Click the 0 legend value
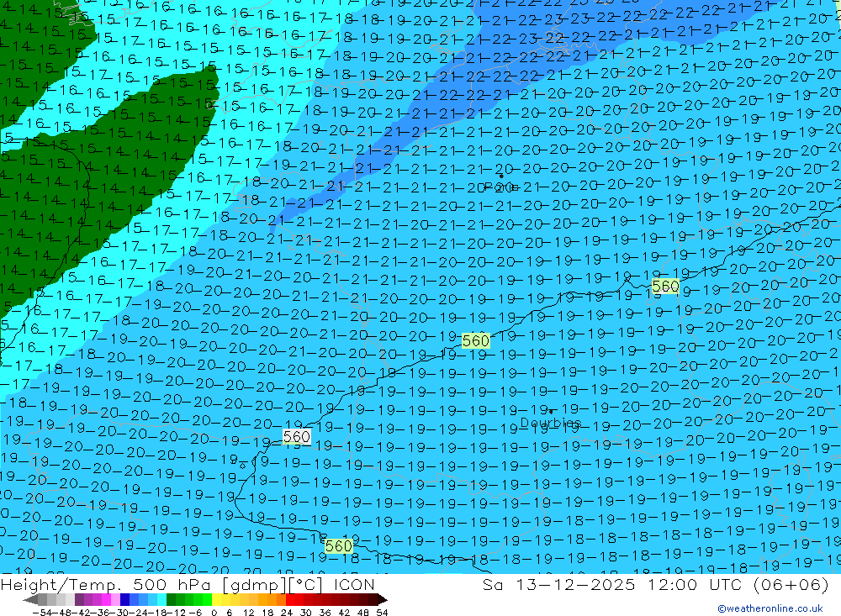Screen dimensions: 841x616 pos(214,613)
